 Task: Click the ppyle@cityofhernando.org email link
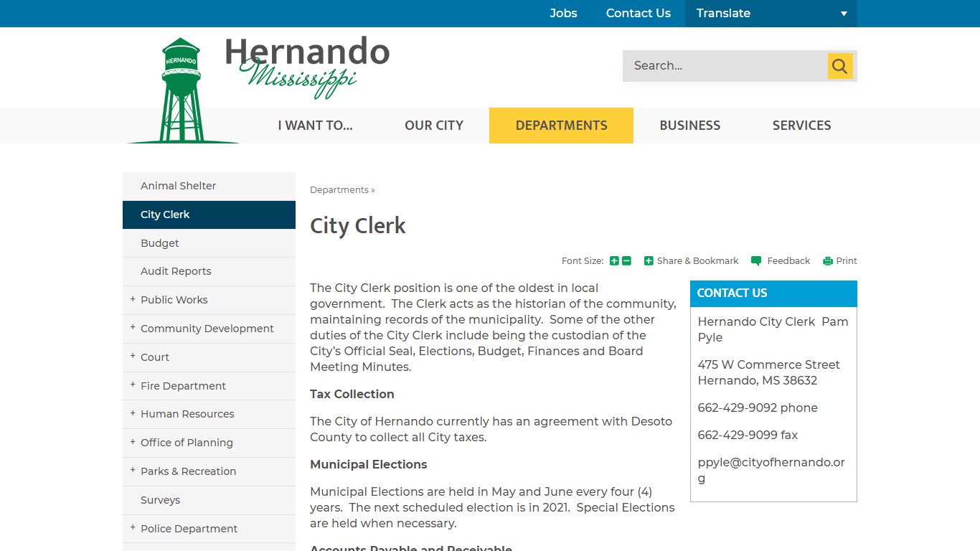[x=771, y=470]
